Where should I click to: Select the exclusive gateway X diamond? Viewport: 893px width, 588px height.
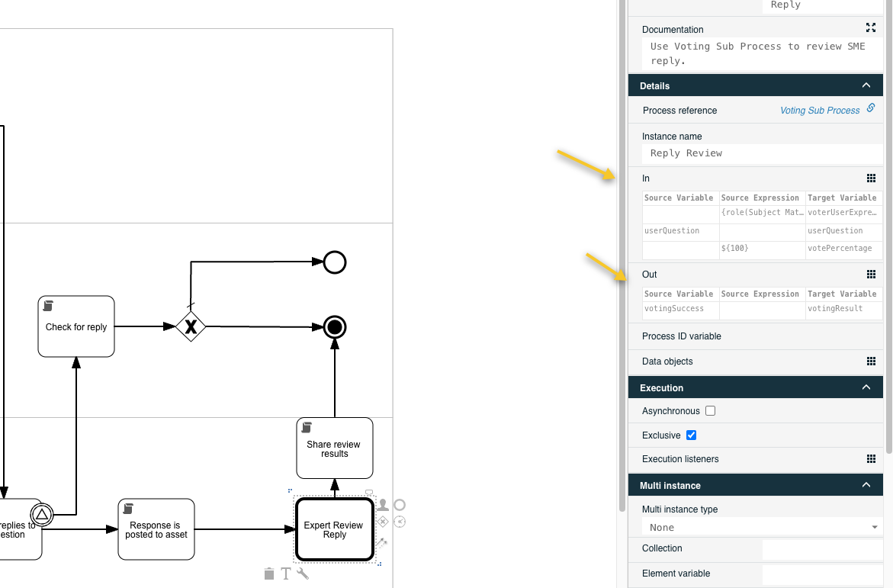pos(191,326)
